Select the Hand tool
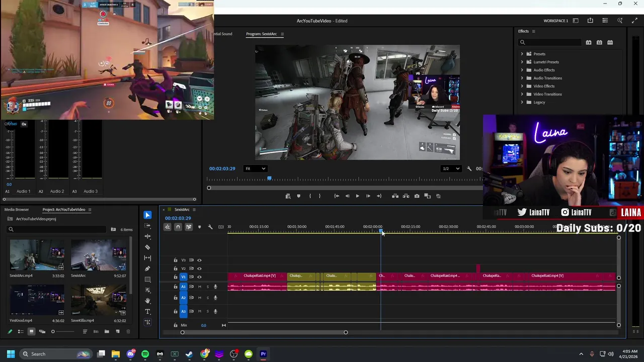Image resolution: width=644 pixels, height=362 pixels. point(147,301)
